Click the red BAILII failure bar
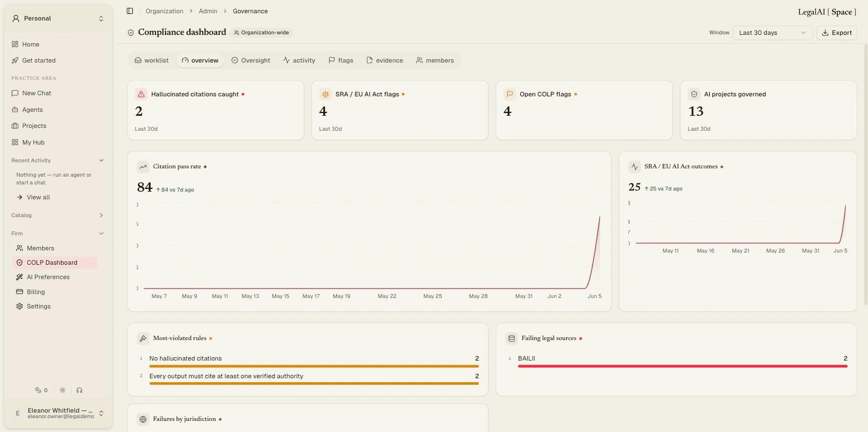 683,366
